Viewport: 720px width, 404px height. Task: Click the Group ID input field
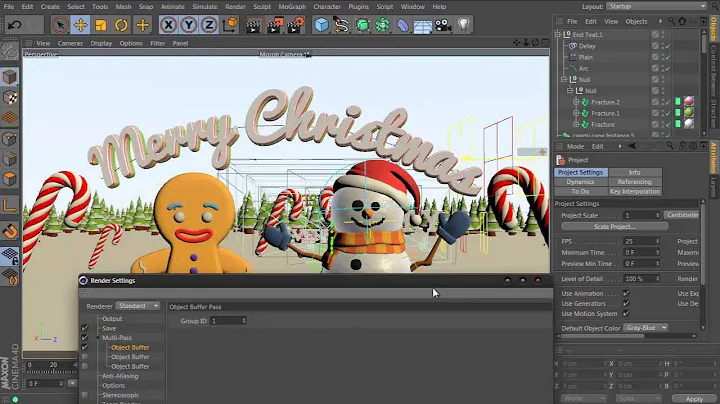[x=228, y=320]
